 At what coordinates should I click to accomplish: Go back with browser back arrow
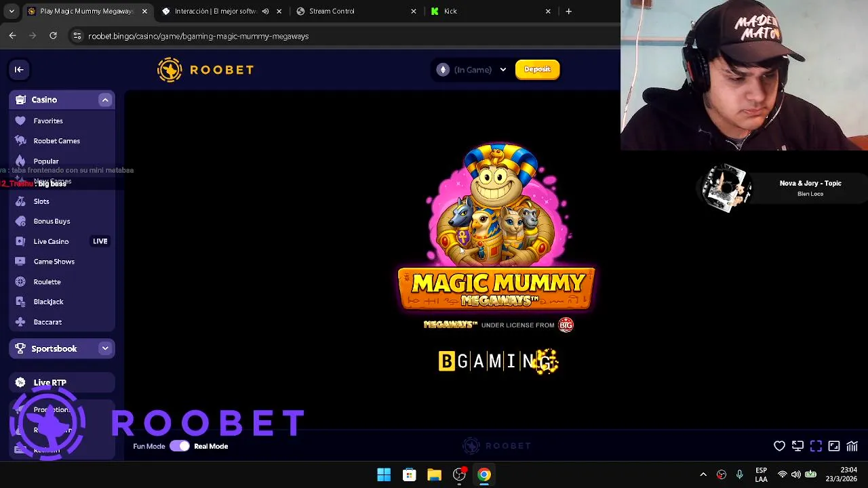12,36
